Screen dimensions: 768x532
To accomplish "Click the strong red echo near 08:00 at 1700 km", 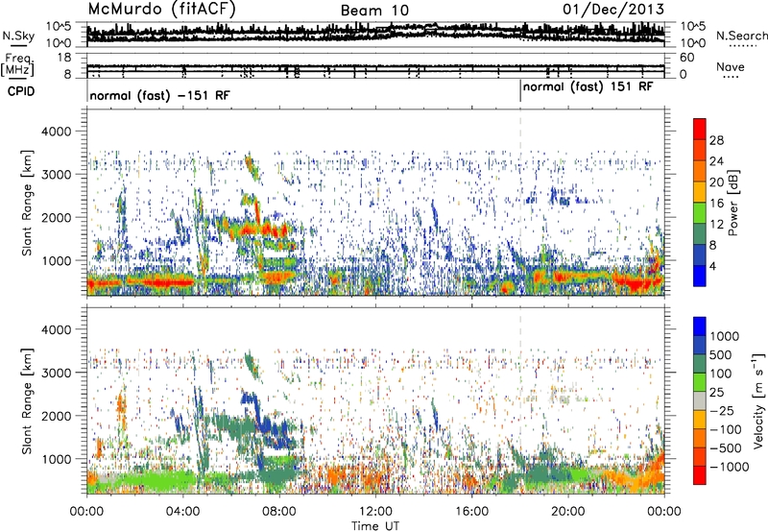I will pyautogui.click(x=275, y=230).
